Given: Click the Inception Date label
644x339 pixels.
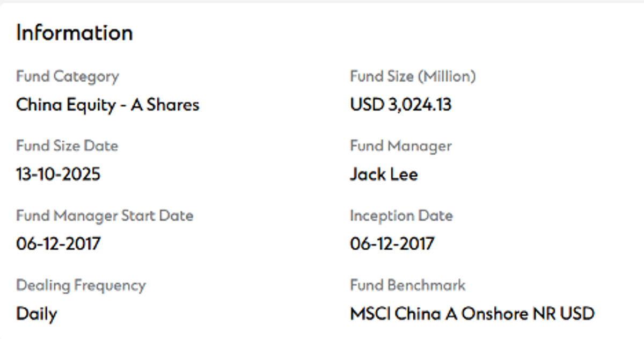Looking at the screenshot, I should (x=401, y=216).
